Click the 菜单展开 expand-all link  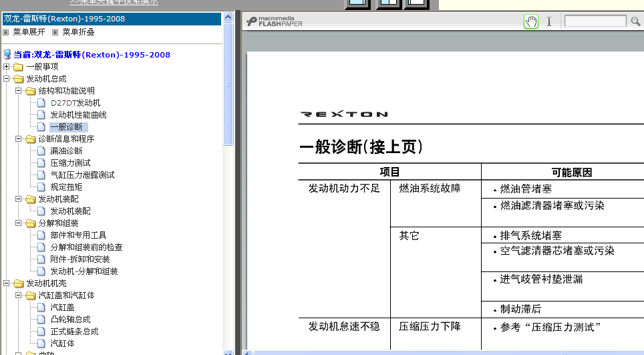[x=29, y=32]
